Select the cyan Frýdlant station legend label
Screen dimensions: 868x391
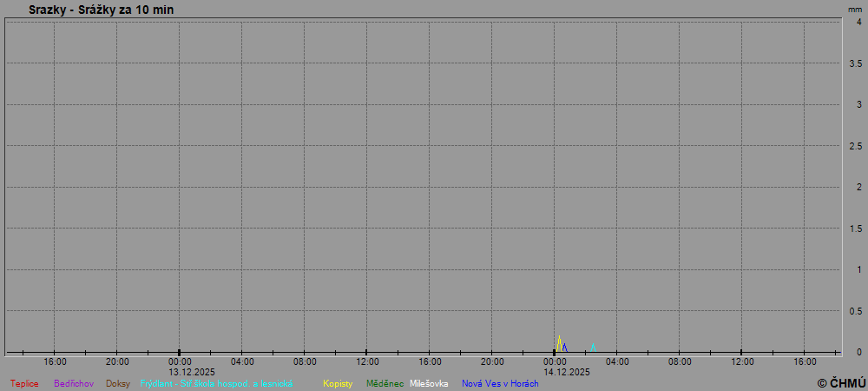click(216, 383)
